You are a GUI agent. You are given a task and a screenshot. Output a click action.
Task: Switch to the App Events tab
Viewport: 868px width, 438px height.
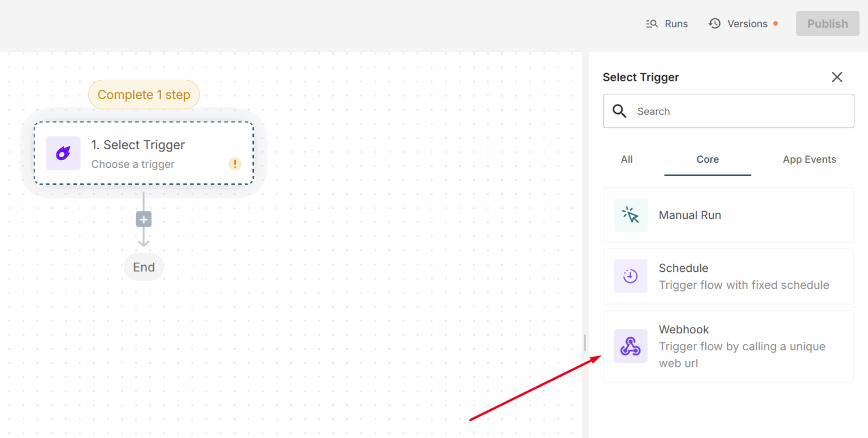click(x=809, y=159)
